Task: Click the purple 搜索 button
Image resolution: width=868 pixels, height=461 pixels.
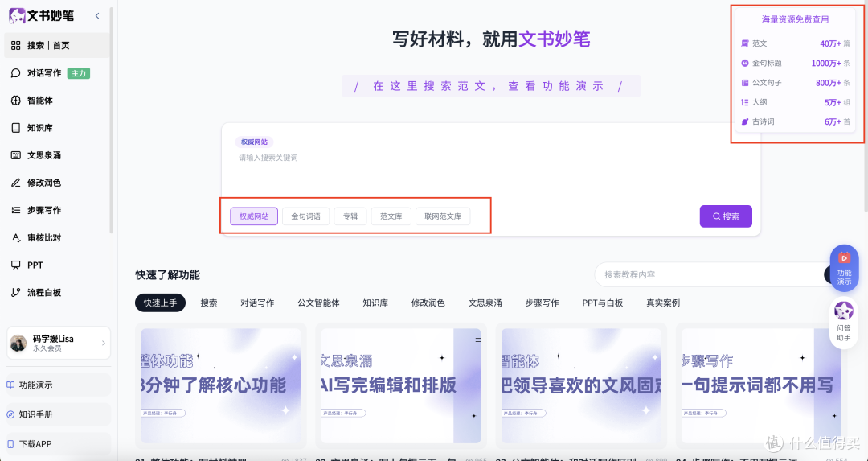Action: click(x=726, y=216)
